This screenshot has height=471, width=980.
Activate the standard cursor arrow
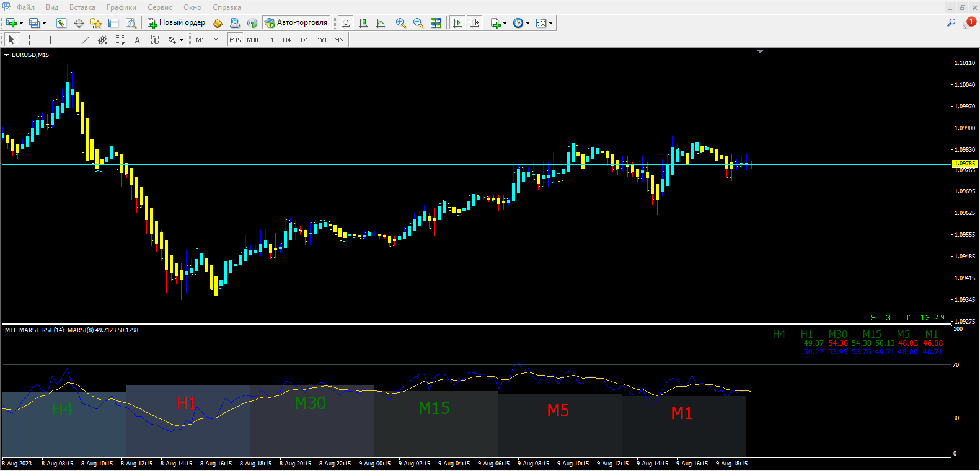coord(11,40)
